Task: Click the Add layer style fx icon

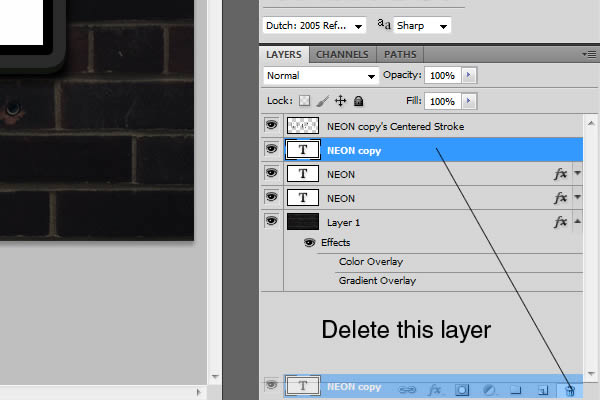Action: tap(435, 389)
